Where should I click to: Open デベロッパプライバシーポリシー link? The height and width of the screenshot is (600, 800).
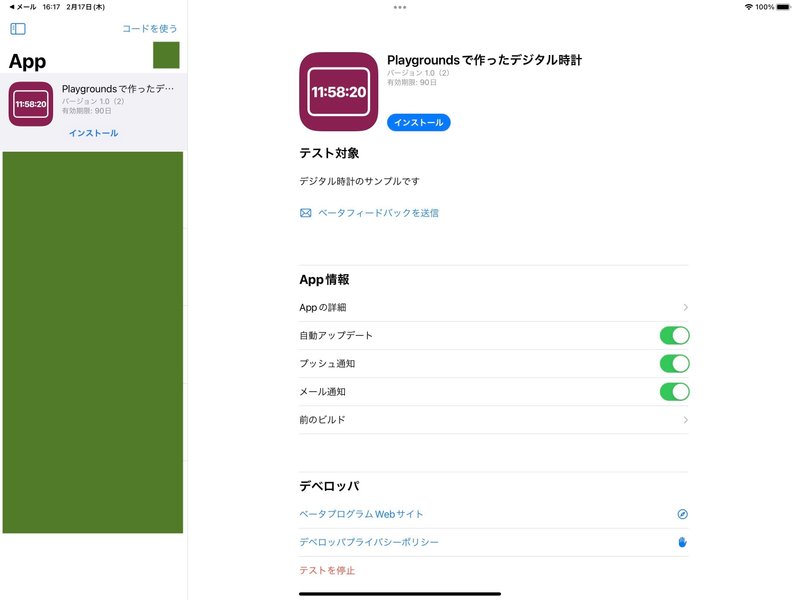pos(369,542)
